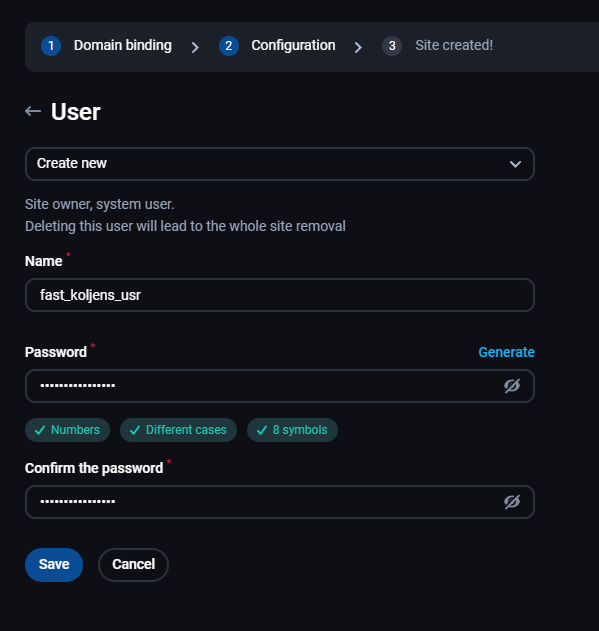Focus the Name input field
599x631 pixels.
pos(280,295)
